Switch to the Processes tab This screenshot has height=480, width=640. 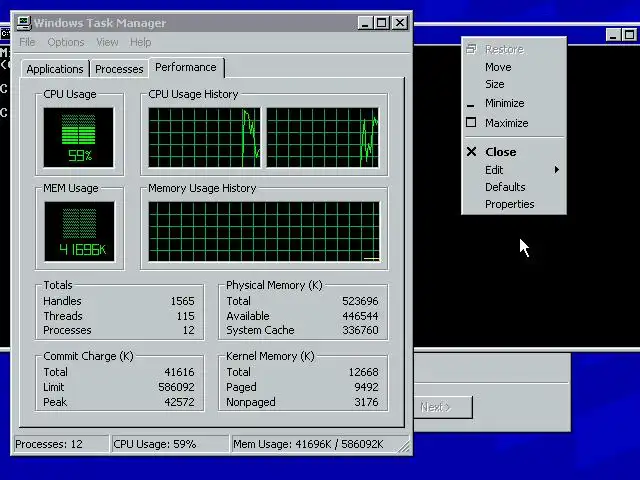tap(119, 69)
